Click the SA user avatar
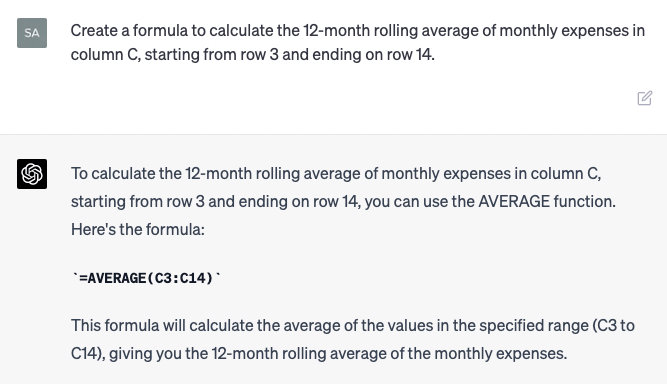667x384 pixels. click(32, 33)
